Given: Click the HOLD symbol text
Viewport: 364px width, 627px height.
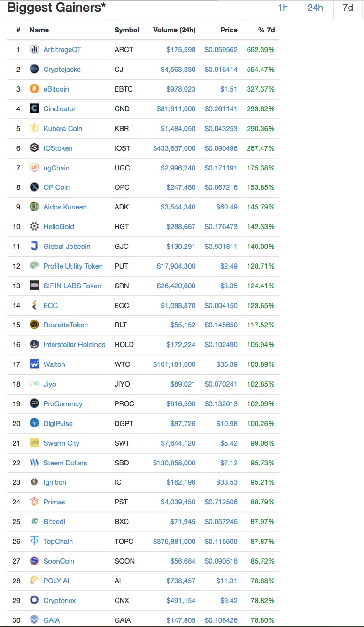Looking at the screenshot, I should (124, 344).
